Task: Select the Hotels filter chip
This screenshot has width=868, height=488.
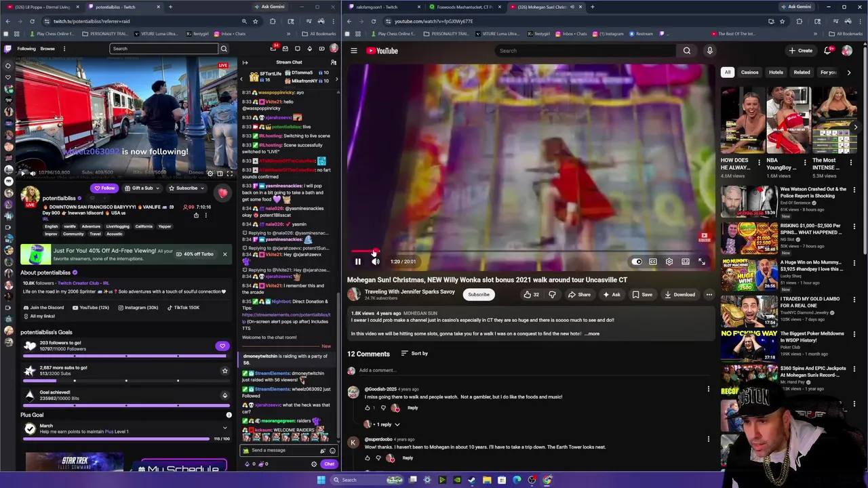Action: click(x=776, y=73)
